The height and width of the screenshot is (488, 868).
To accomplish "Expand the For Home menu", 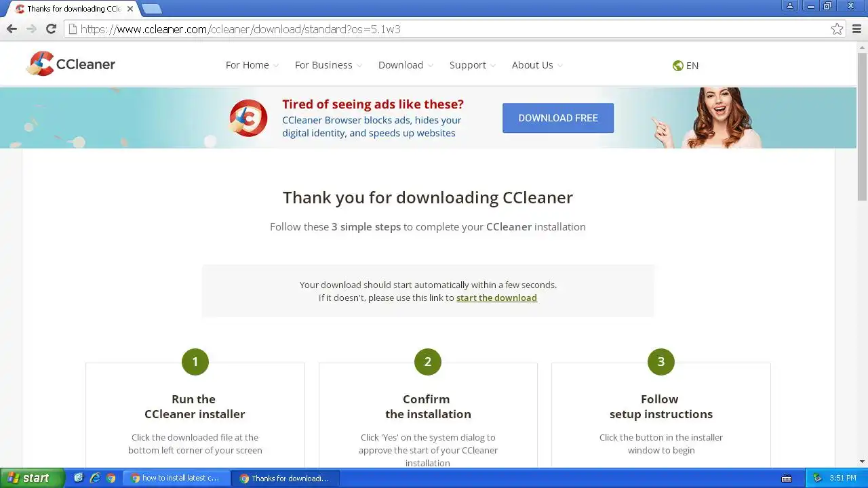I will [252, 65].
